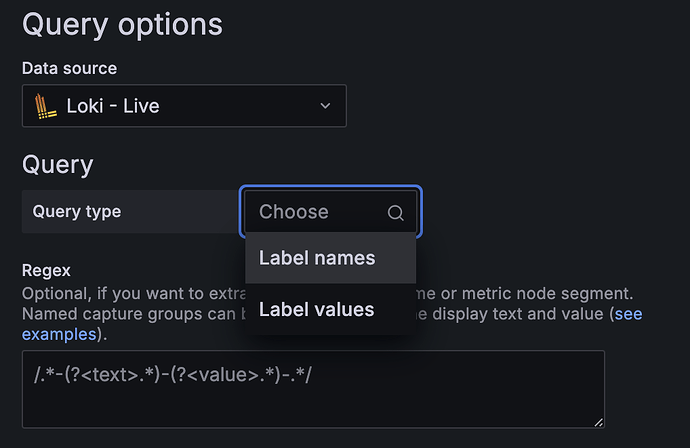Select the Label names option
Viewport: 690px width, 448px height.
click(x=317, y=258)
